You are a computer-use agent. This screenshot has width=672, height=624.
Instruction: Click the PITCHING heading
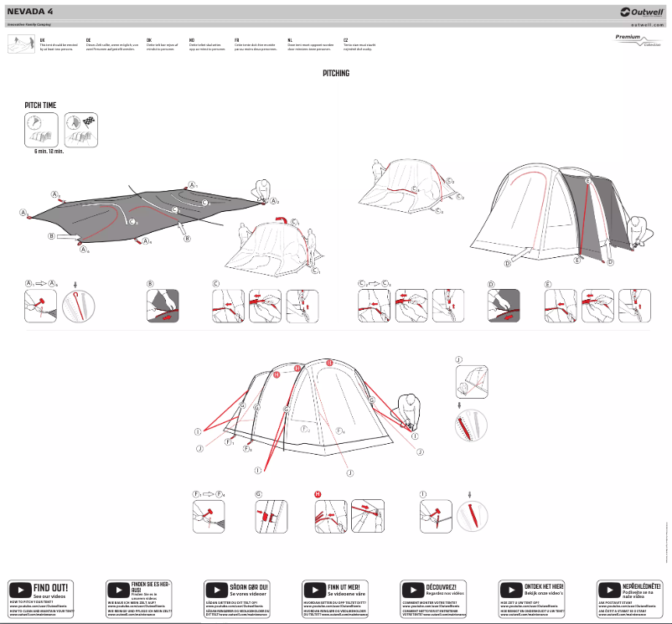tap(336, 74)
